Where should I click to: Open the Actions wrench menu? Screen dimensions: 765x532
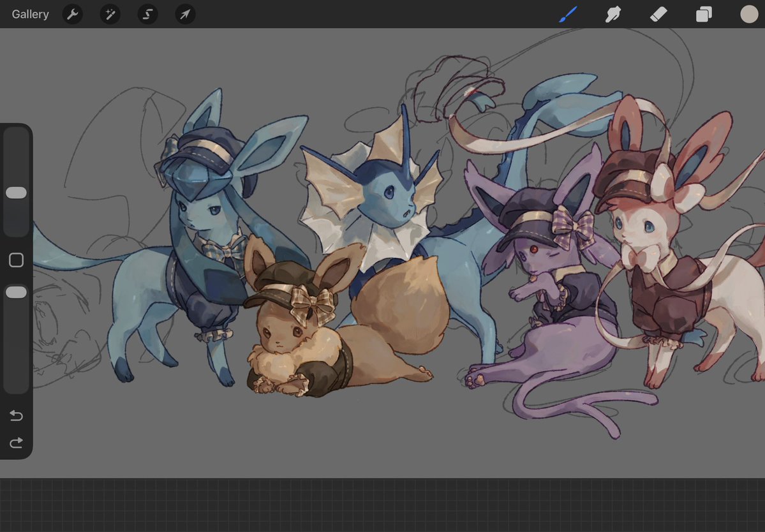[x=72, y=14]
